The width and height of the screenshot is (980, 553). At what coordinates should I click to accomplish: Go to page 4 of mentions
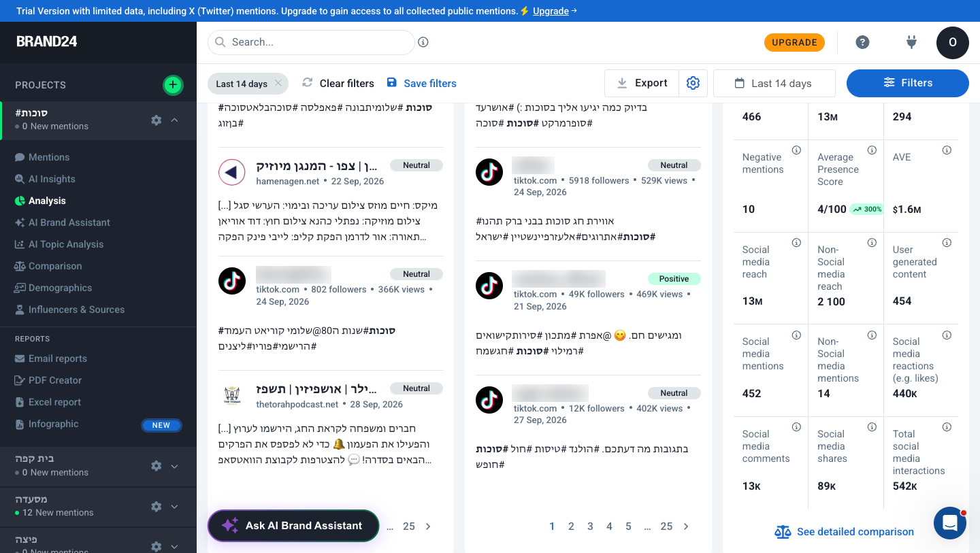[x=609, y=526]
